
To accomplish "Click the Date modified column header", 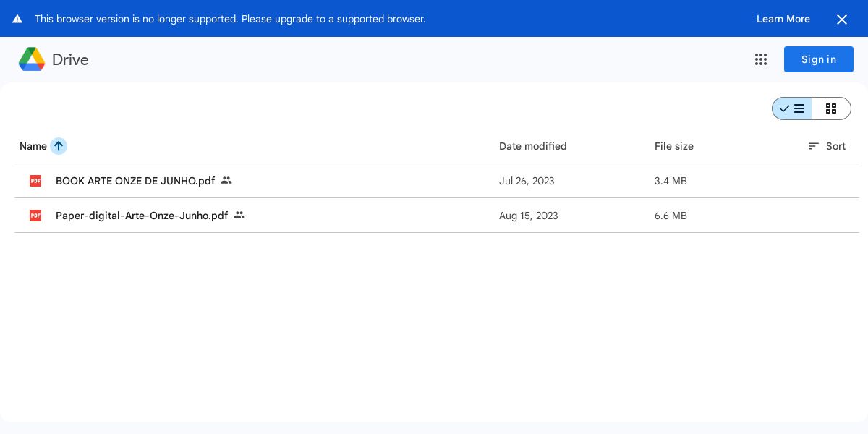I will pyautogui.click(x=532, y=146).
